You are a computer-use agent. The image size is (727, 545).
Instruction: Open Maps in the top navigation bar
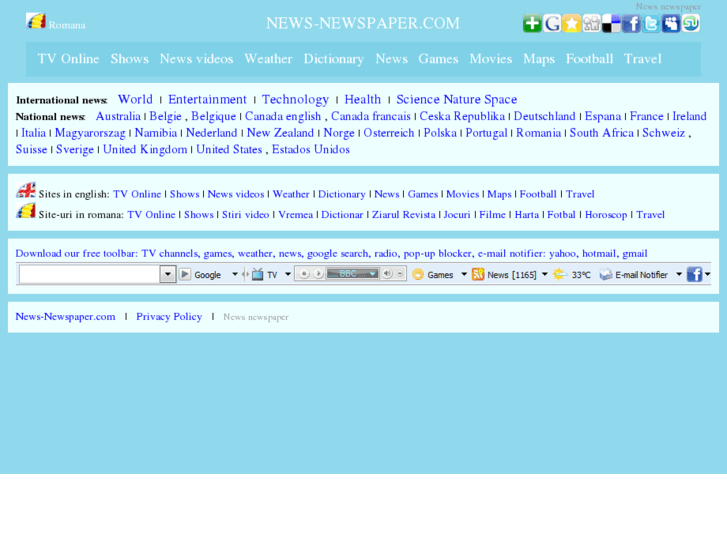pyautogui.click(x=539, y=59)
